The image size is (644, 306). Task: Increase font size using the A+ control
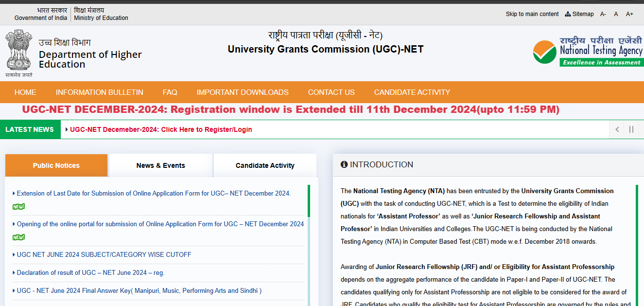(629, 14)
